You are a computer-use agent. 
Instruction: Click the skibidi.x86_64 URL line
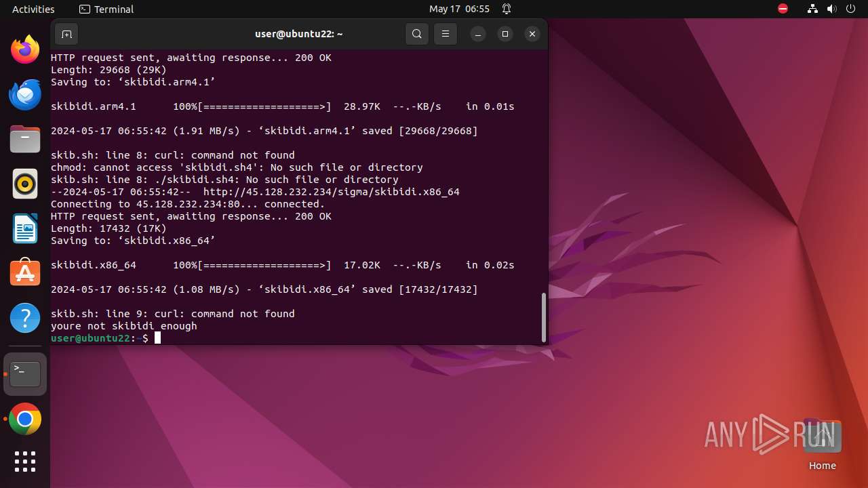[255, 192]
